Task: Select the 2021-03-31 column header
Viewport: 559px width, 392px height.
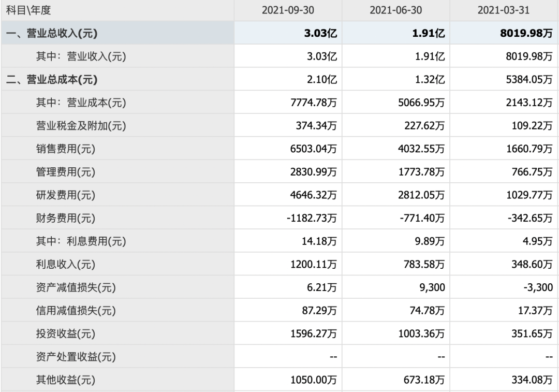Action: [504, 10]
